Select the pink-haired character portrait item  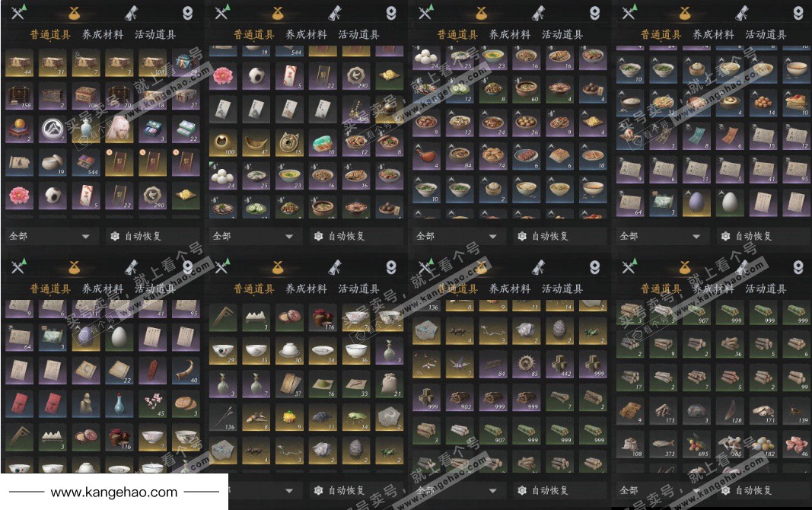119,130
